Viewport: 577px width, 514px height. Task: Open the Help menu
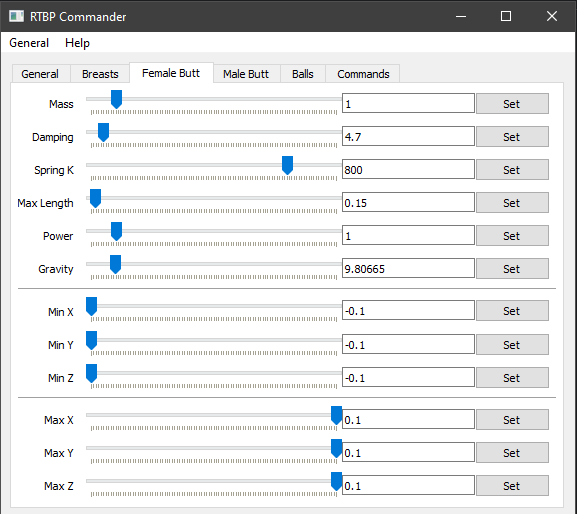pos(77,43)
